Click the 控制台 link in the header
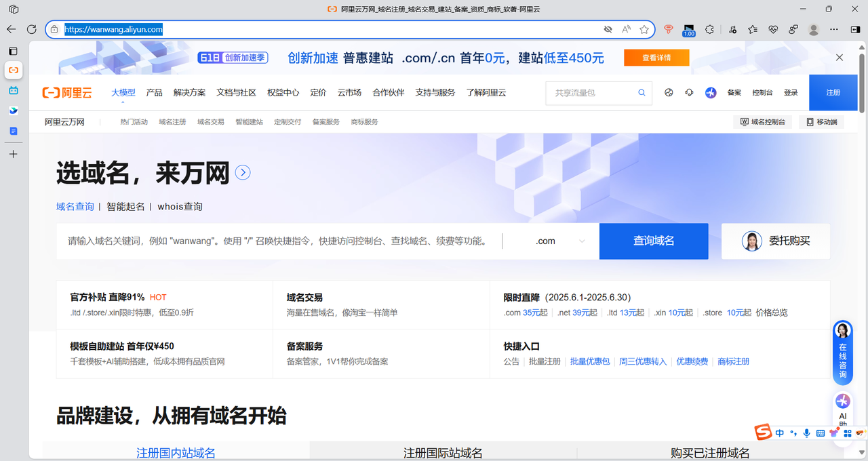This screenshot has height=461, width=868. pos(762,93)
